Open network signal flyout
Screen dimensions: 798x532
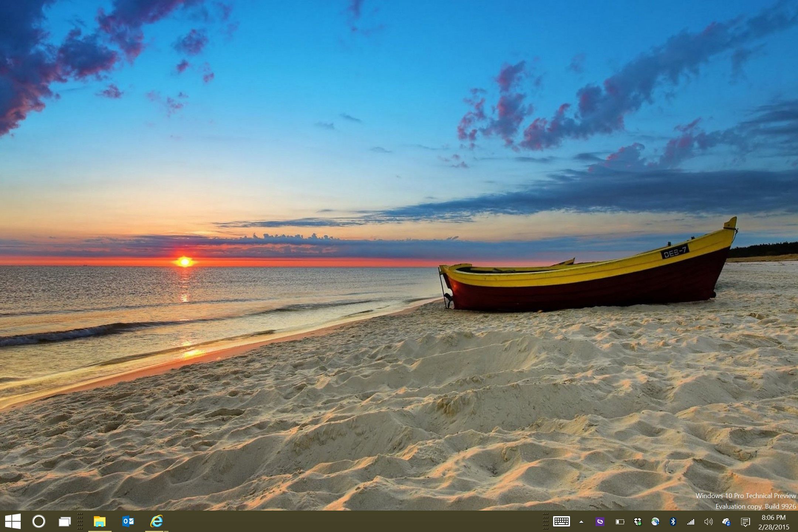690,522
